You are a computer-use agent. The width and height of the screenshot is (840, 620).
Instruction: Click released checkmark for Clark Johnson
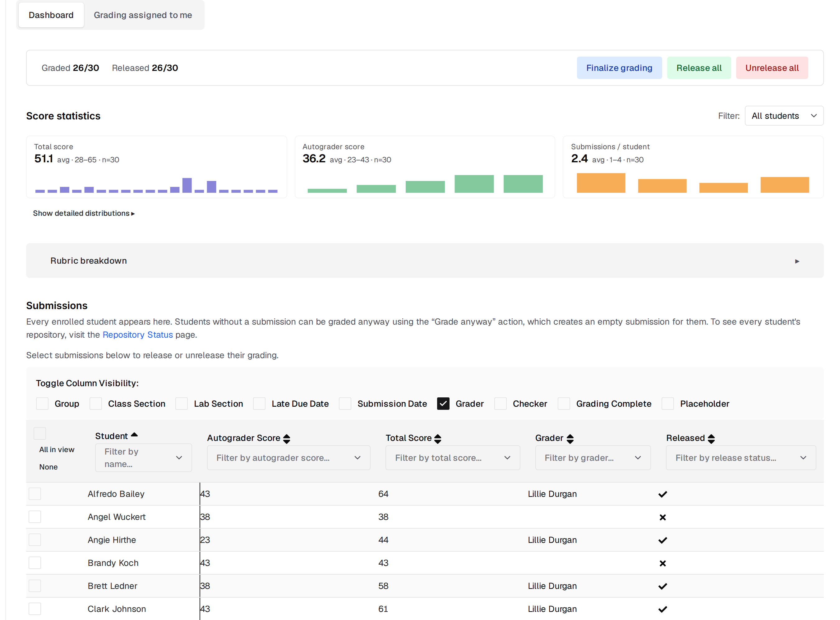pos(662,609)
